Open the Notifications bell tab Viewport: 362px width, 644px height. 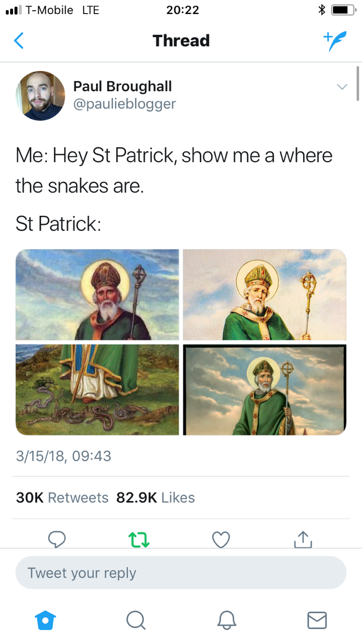pos(226,620)
